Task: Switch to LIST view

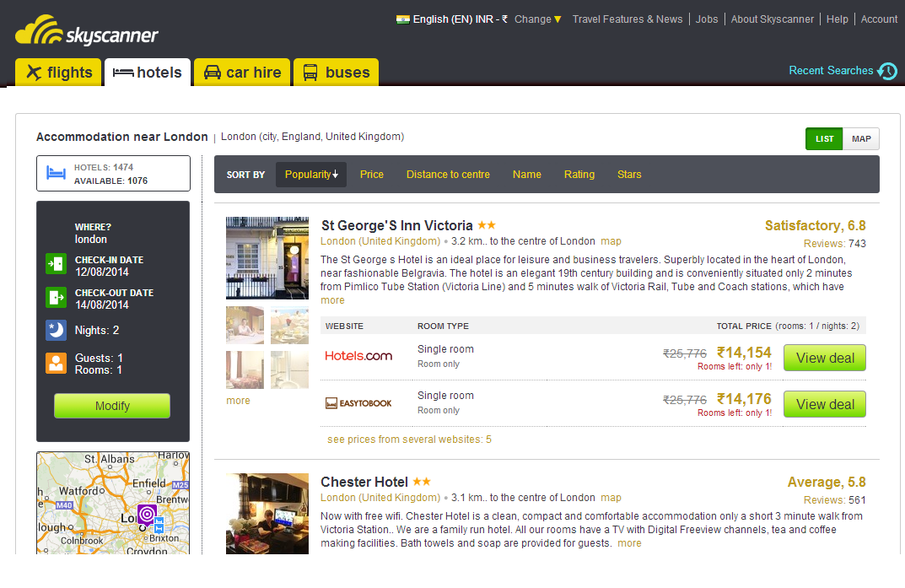Action: (824, 138)
